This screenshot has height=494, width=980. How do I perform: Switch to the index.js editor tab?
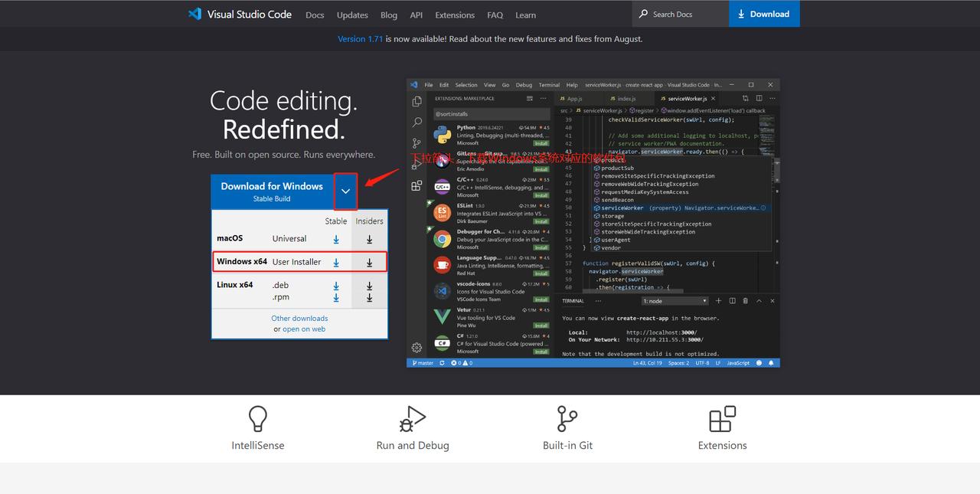point(626,98)
